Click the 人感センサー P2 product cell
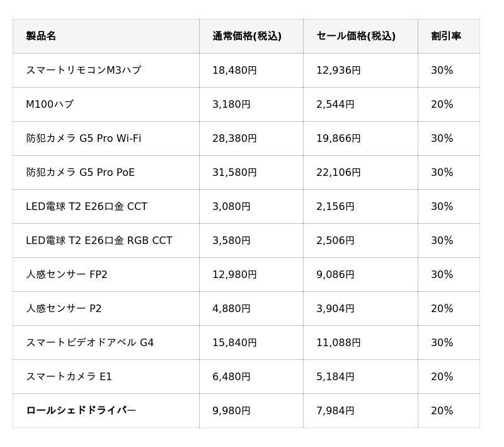The image size is (504, 447). coord(64,308)
